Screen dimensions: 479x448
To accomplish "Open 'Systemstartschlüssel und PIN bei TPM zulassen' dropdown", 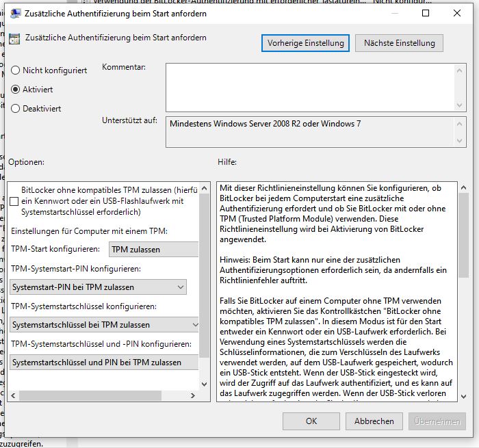I will [104, 363].
